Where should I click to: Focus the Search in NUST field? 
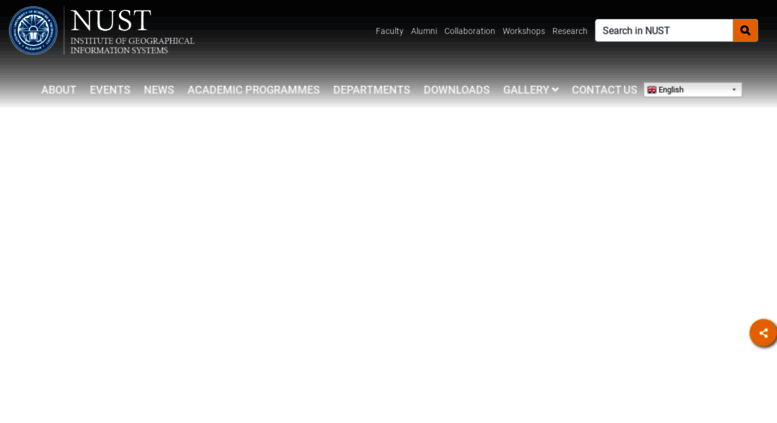click(664, 31)
